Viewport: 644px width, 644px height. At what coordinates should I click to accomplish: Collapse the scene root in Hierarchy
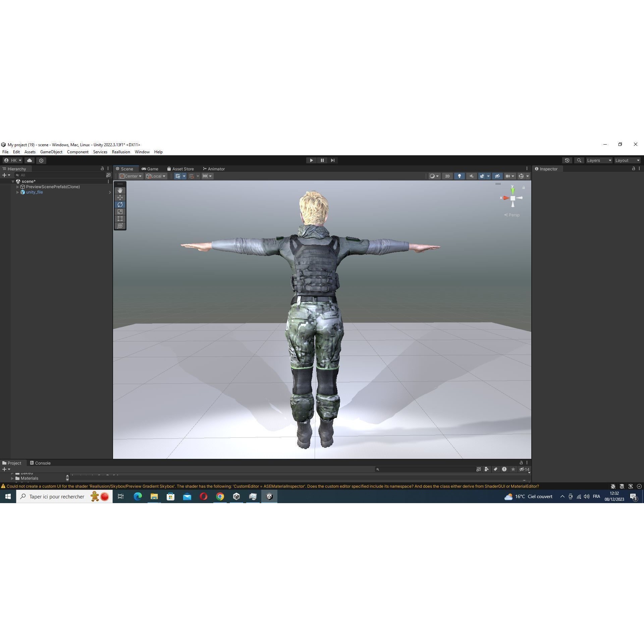13,181
